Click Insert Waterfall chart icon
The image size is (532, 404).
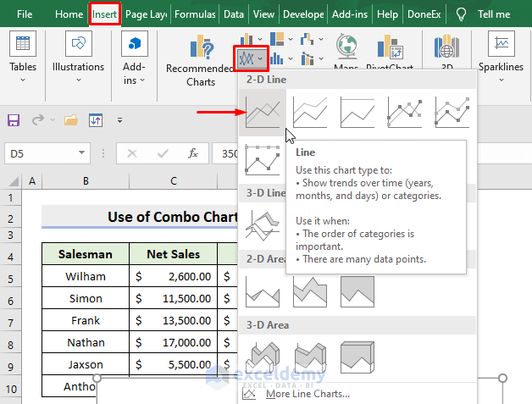[x=307, y=39]
